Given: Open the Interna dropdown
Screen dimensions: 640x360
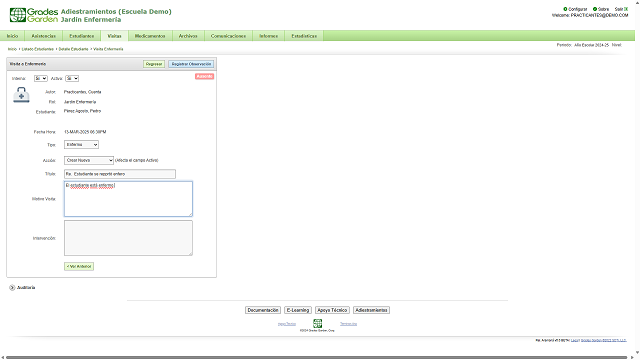Looking at the screenshot, I should [x=40, y=78].
